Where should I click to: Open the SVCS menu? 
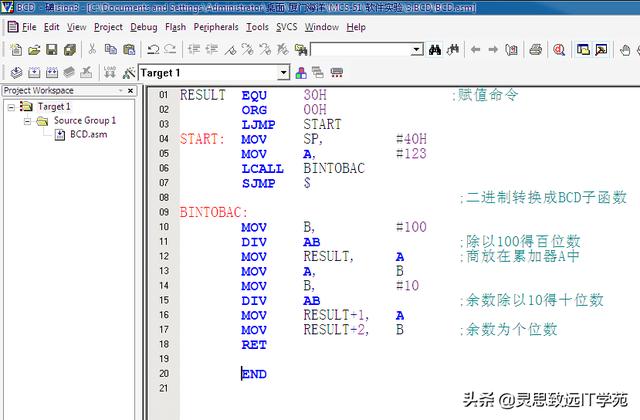point(287,27)
